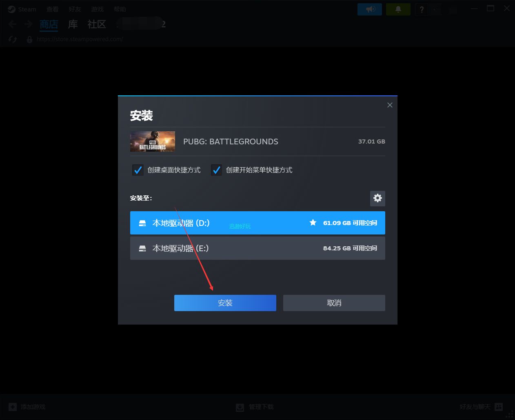Click the lock icon beside the URL
The image size is (515, 420).
29,39
